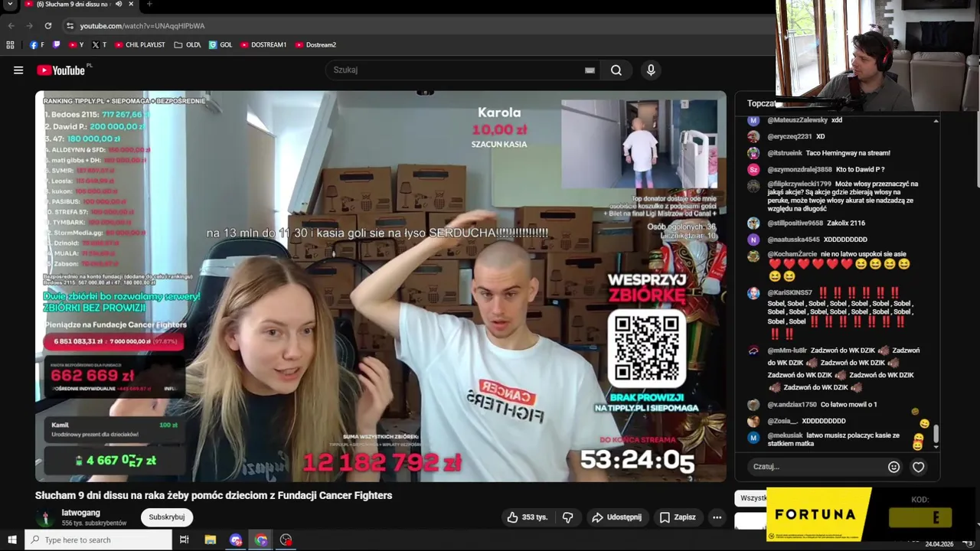Open the Facebook 'F' bookmark

click(37, 45)
